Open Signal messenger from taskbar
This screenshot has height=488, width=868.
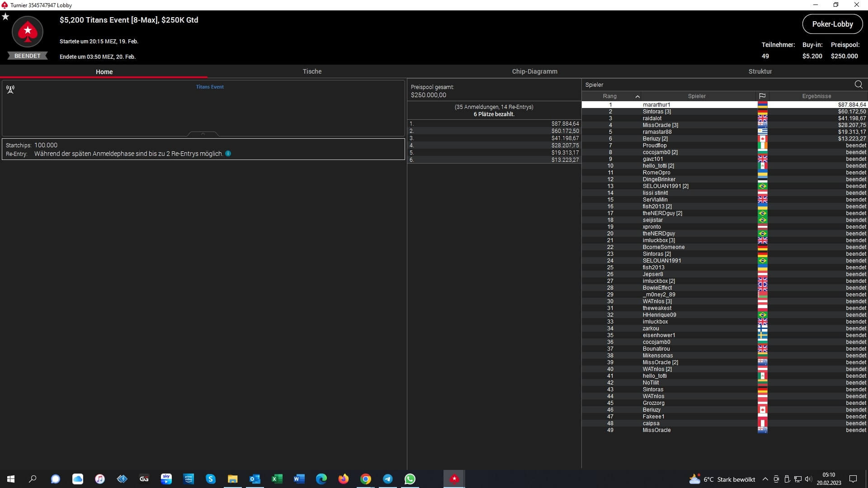(x=55, y=479)
